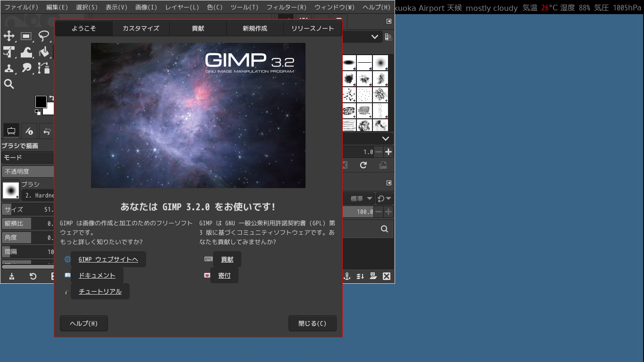Open the 標準 layer mode dropdown
Screen dimensions: 644x362
tap(359, 199)
